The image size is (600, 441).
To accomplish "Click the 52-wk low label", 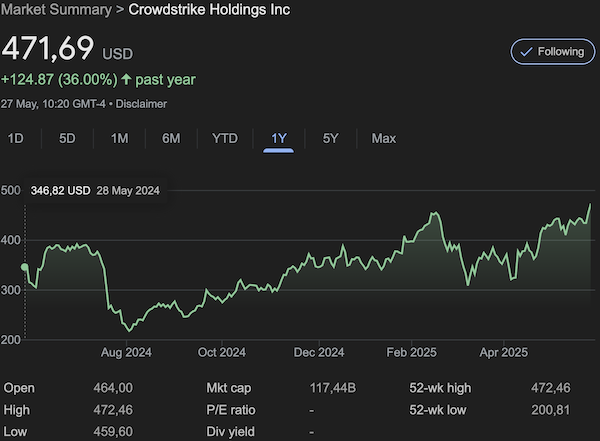I will click(x=438, y=410).
